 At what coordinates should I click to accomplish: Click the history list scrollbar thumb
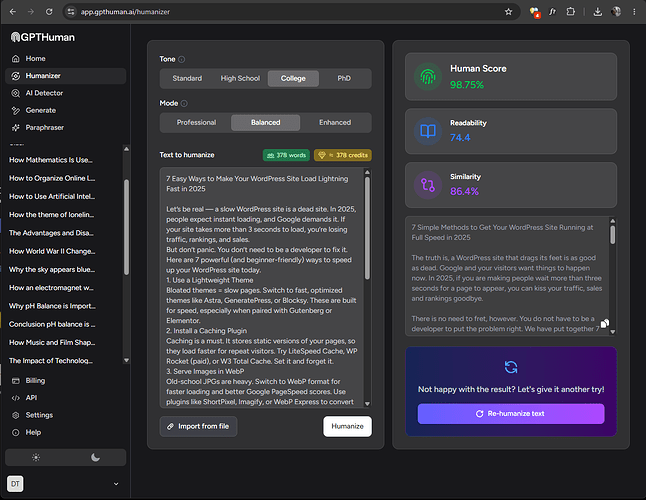pos(126,227)
